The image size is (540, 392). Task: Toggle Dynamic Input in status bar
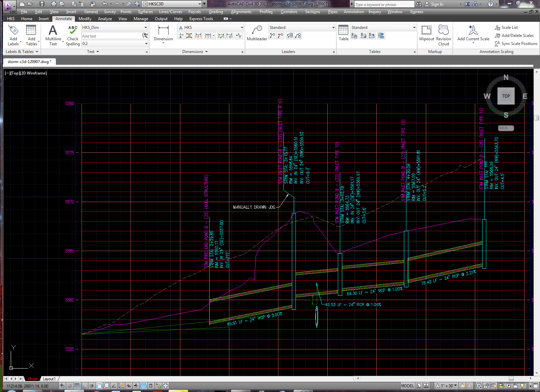(129, 386)
